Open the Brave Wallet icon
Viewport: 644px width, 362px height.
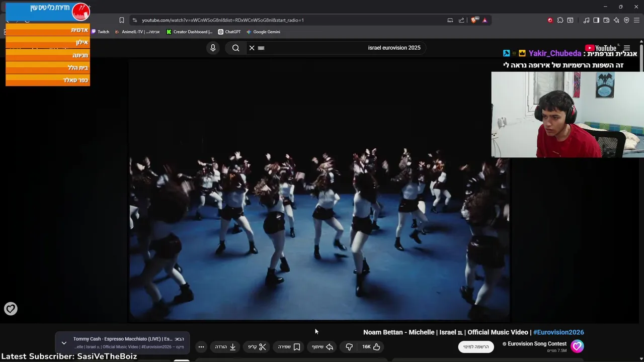pos(606,20)
